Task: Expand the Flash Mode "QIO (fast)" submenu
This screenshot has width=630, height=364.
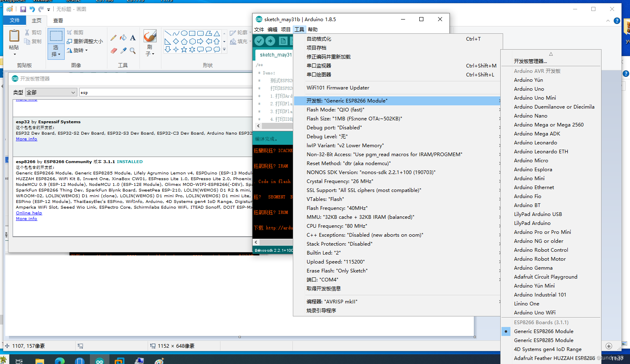Action: point(397,109)
